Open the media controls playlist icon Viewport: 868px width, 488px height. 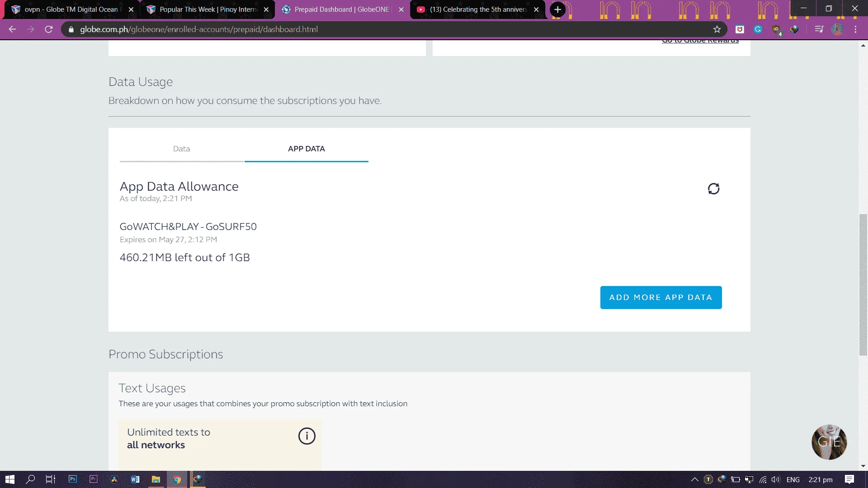(x=819, y=29)
